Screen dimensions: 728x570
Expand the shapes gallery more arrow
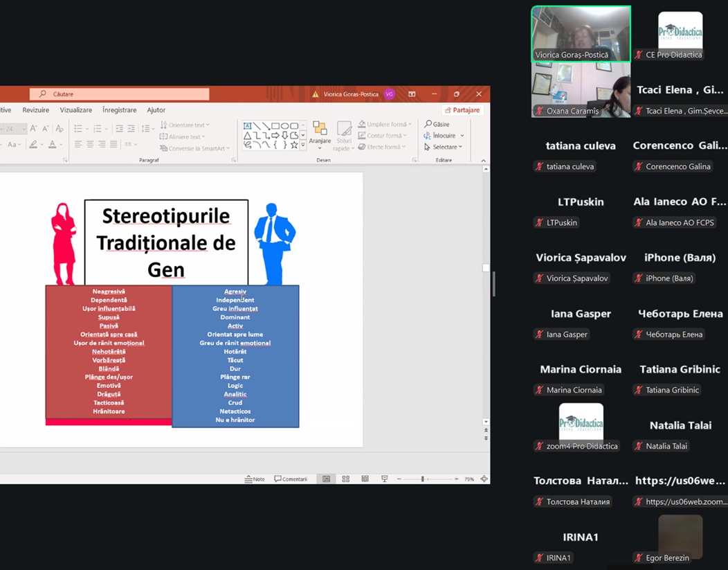303,146
